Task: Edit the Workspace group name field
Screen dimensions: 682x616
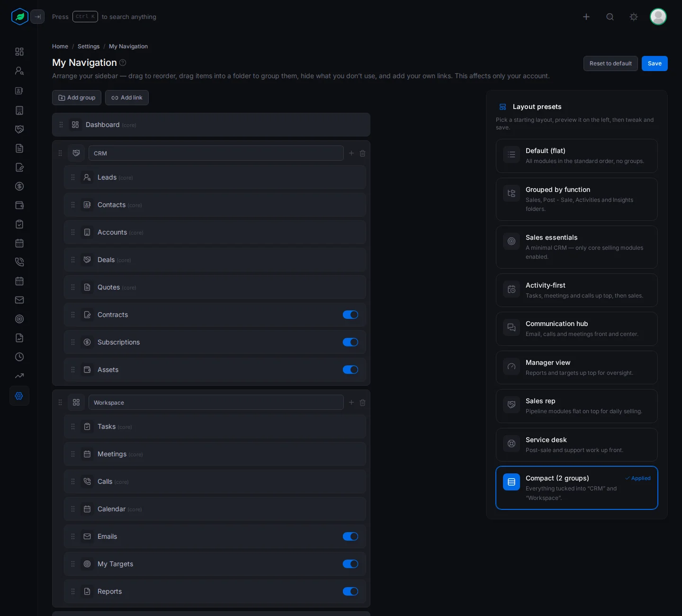Action: [216, 402]
